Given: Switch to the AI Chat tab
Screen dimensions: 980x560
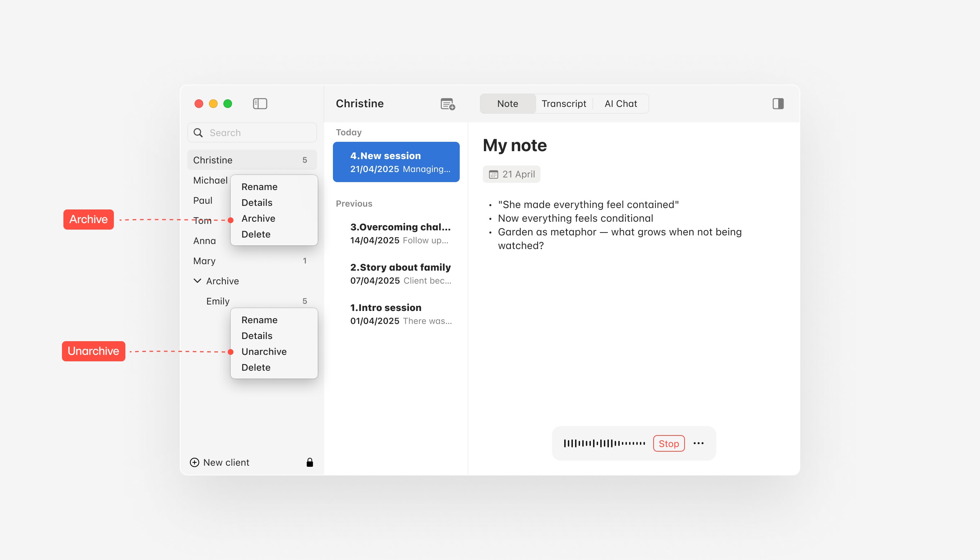Looking at the screenshot, I should click(x=620, y=103).
